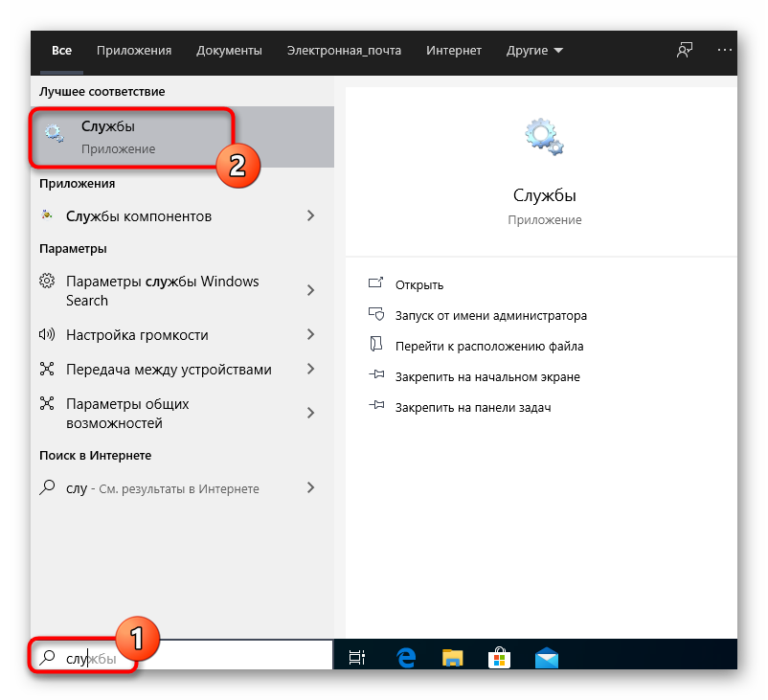Open the three-dots more options menu

(x=723, y=51)
